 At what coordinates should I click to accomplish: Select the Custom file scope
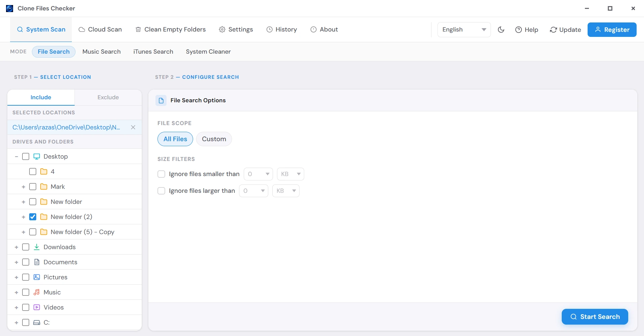214,139
